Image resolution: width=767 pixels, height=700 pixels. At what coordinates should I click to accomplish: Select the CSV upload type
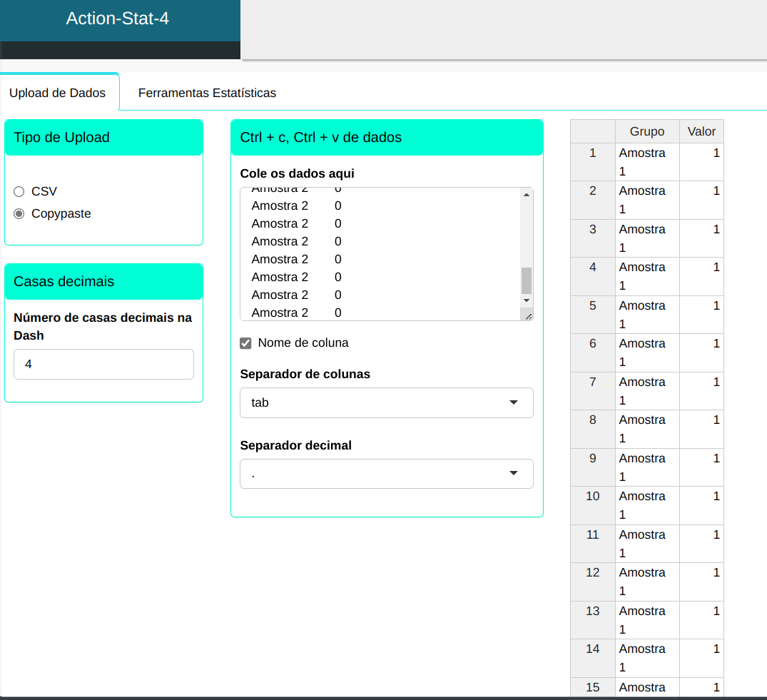(x=19, y=192)
